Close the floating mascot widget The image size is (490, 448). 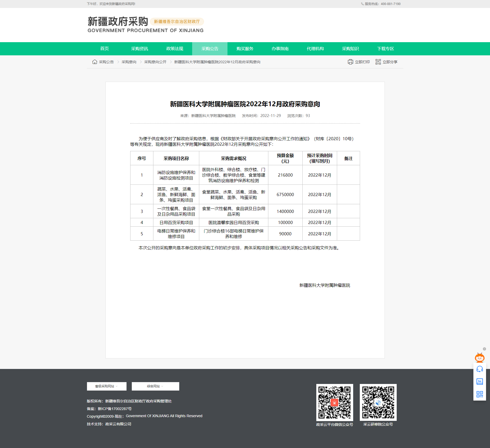tap(484, 349)
